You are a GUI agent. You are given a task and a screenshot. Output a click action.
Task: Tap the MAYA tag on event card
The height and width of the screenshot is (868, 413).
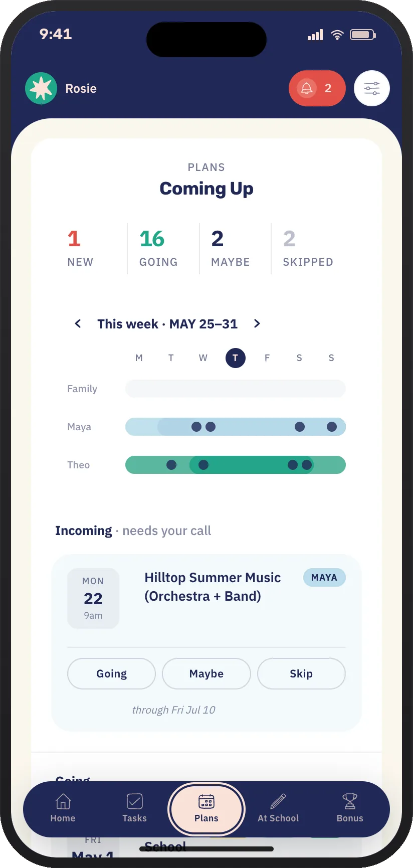324,577
